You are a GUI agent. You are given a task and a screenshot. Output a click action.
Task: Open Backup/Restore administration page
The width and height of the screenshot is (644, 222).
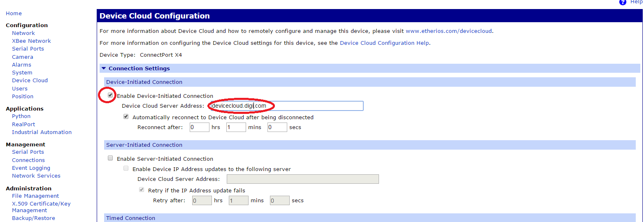[33, 218]
